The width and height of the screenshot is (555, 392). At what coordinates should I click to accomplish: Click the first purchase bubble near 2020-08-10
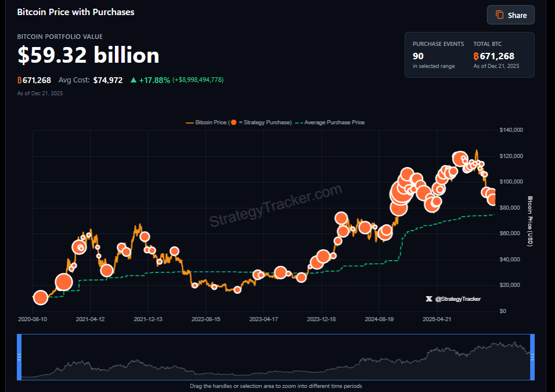pos(41,297)
